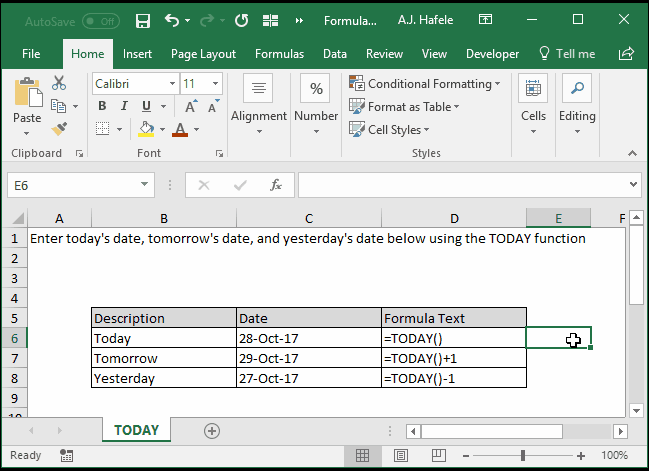Viewport: 649px width, 471px height.
Task: Click the Redo arrow icon
Action: [x=207, y=20]
